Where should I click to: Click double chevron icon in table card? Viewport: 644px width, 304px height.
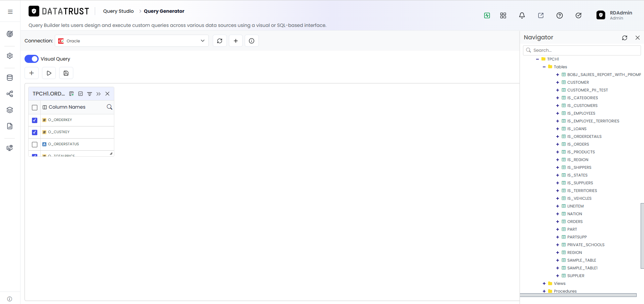pos(98,94)
